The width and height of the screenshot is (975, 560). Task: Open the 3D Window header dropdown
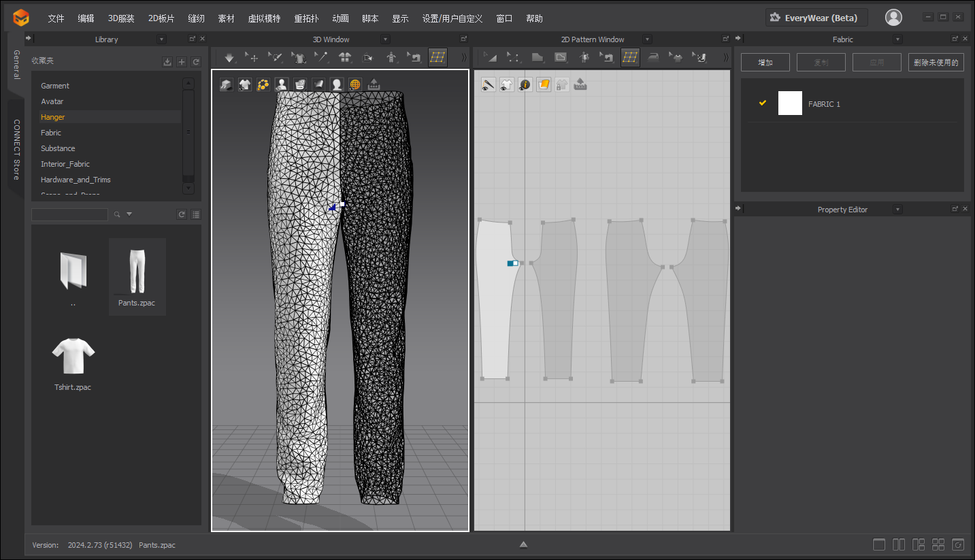[x=386, y=39]
